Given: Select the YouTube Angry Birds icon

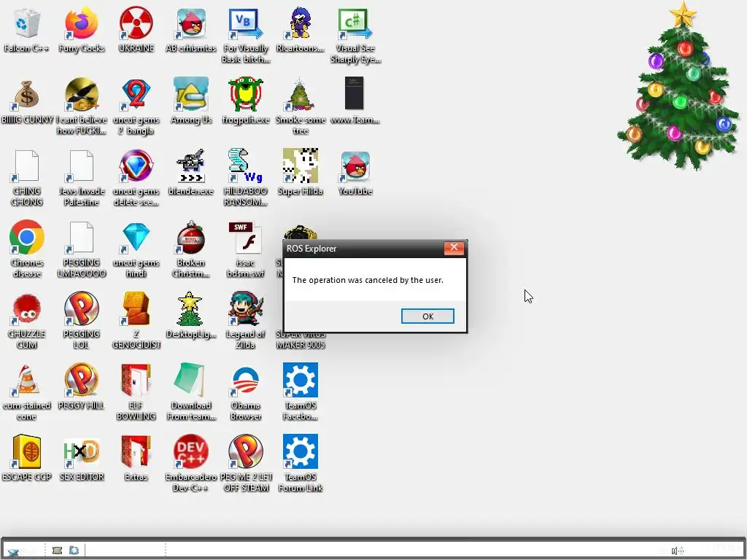Looking at the screenshot, I should 355,167.
